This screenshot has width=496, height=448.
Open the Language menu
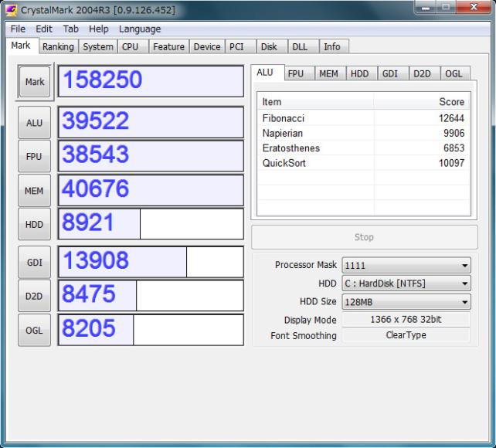(x=140, y=29)
